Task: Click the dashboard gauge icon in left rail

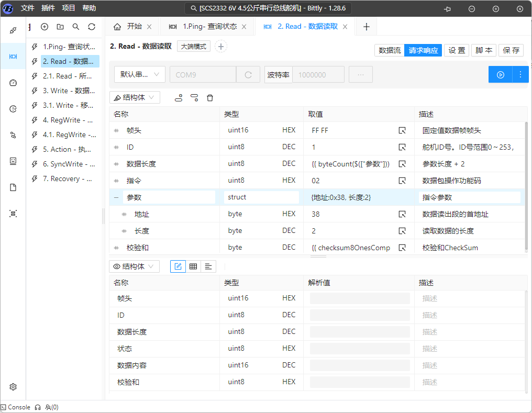Action: pyautogui.click(x=13, y=83)
